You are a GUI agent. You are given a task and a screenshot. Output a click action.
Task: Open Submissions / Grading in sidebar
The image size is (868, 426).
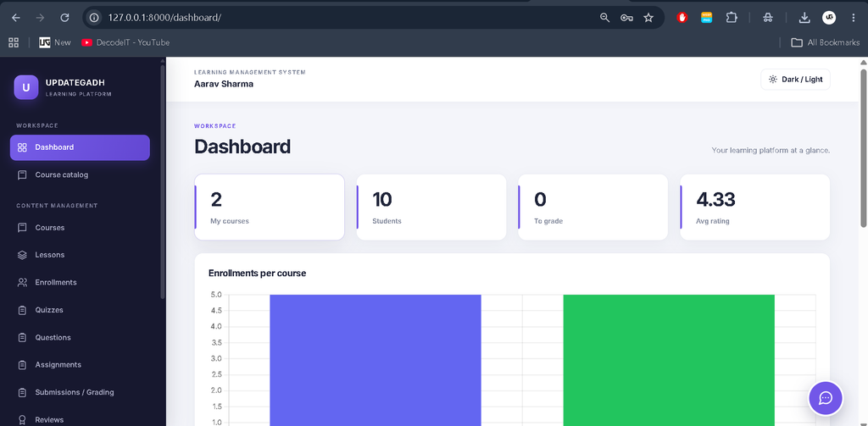[x=80, y=392]
